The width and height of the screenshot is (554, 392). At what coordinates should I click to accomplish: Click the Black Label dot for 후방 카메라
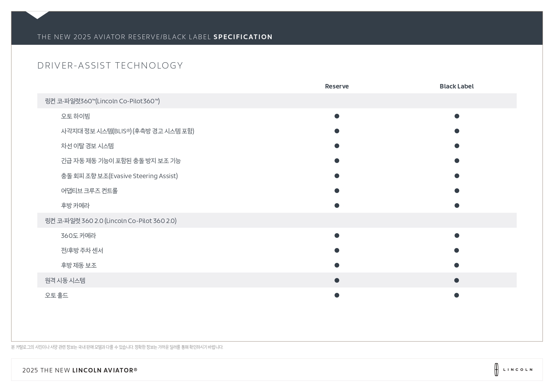457,206
